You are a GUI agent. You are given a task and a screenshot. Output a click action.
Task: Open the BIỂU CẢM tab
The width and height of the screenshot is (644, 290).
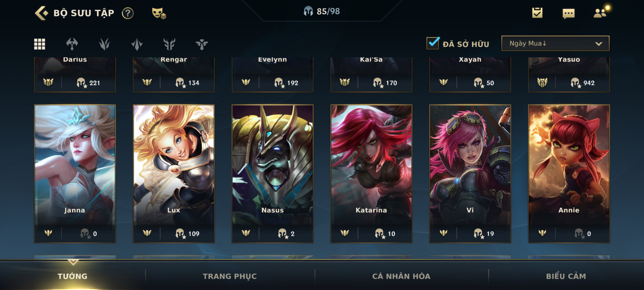(566, 276)
